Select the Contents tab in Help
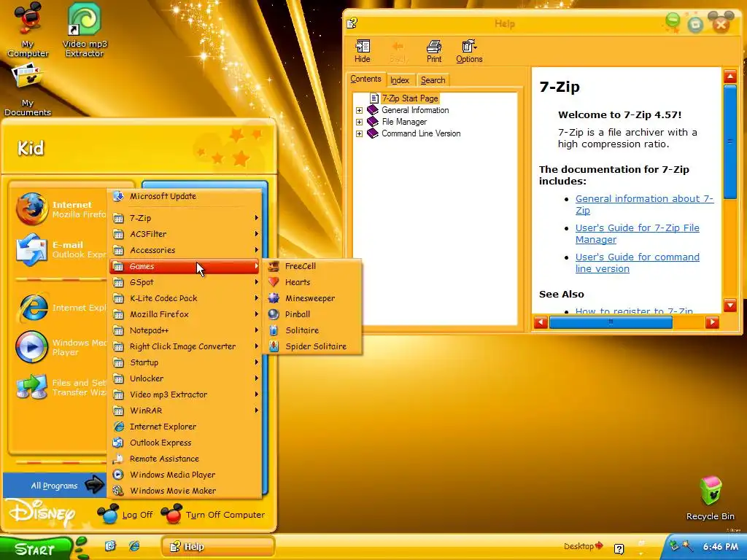Screen dimensions: 747x560 click(x=366, y=79)
